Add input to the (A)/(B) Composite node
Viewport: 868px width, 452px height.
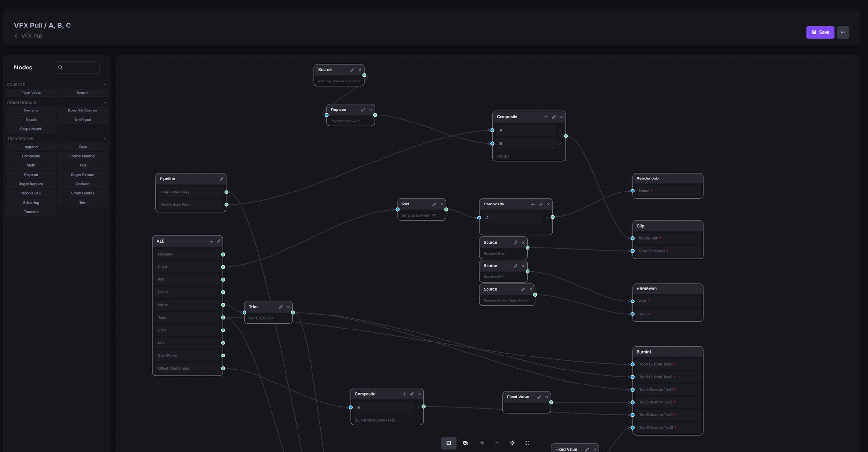[x=546, y=117]
